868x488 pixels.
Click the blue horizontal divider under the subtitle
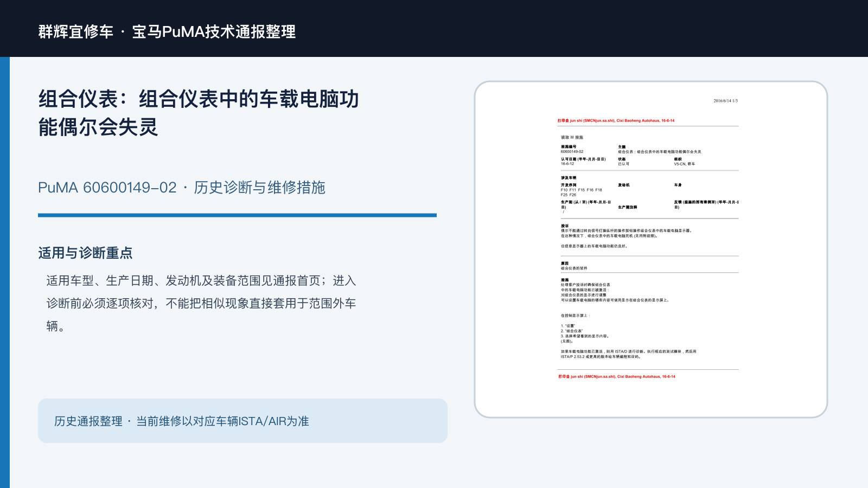tap(237, 215)
